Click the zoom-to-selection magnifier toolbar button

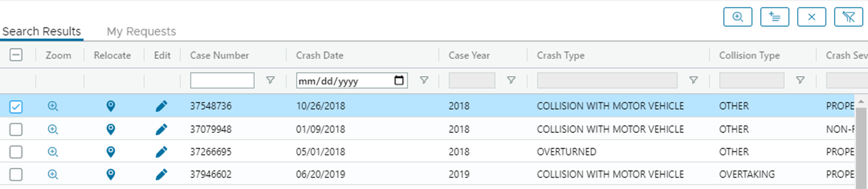pos(737,17)
